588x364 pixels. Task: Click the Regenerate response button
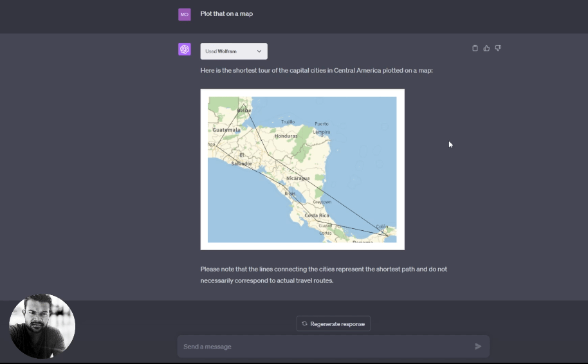point(333,323)
